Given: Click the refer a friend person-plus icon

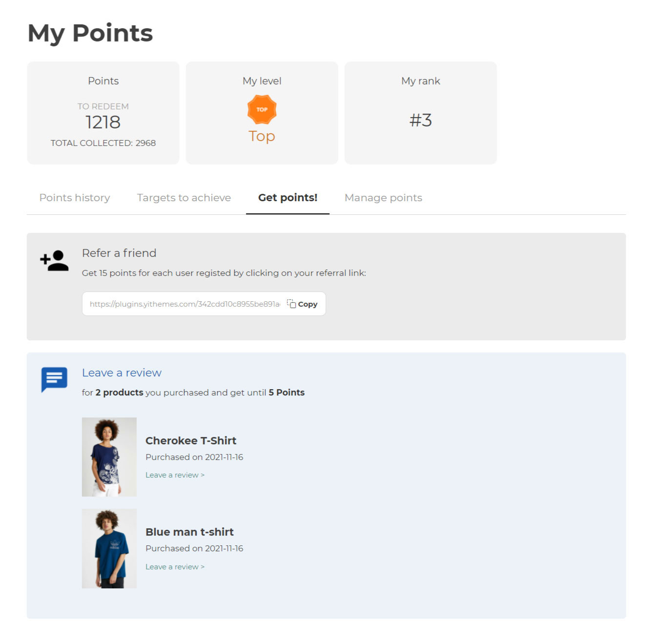Looking at the screenshot, I should [x=54, y=261].
